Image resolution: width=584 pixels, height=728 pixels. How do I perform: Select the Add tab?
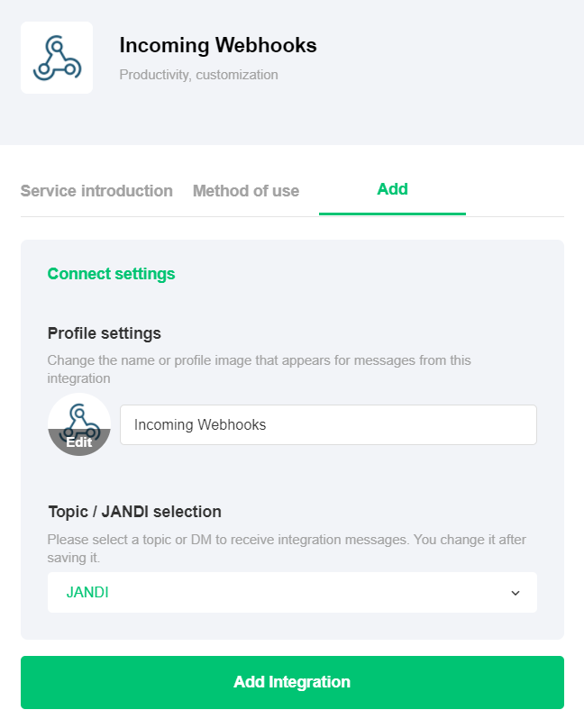pyautogui.click(x=392, y=189)
